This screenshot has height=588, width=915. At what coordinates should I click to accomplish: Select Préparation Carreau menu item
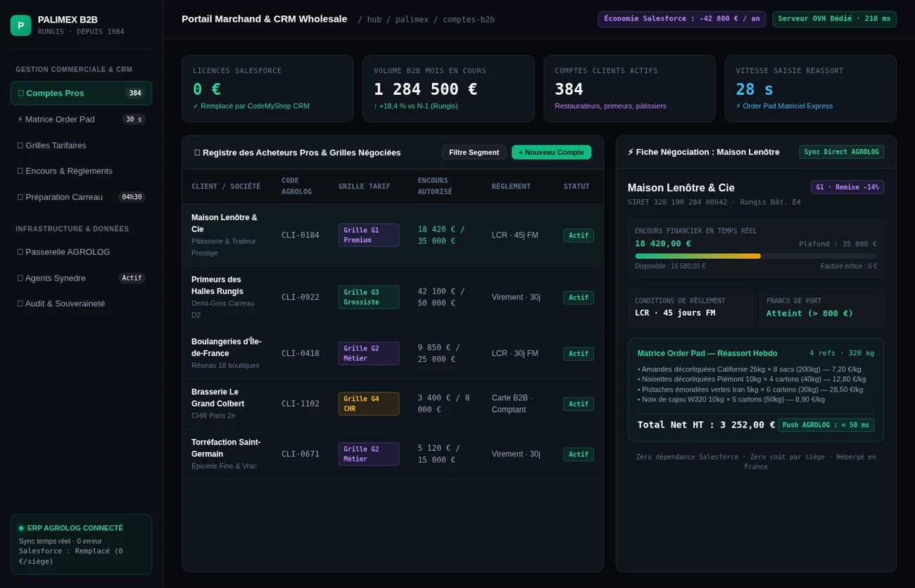pyautogui.click(x=81, y=196)
